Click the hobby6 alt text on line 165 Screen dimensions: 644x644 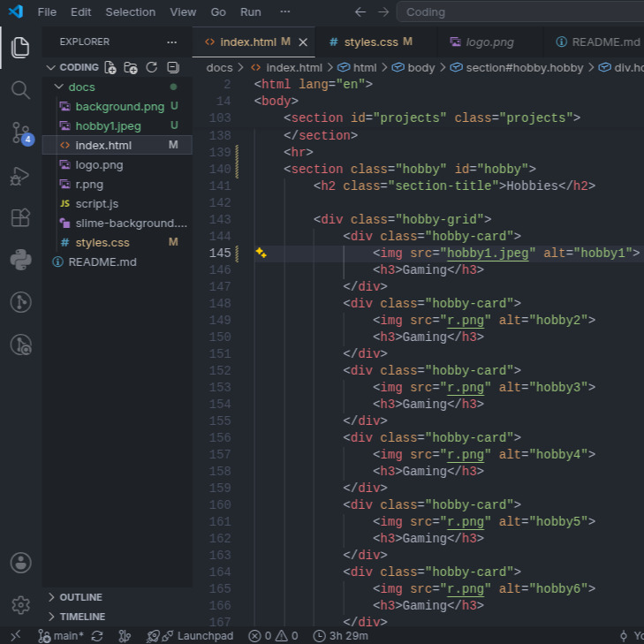(558, 588)
